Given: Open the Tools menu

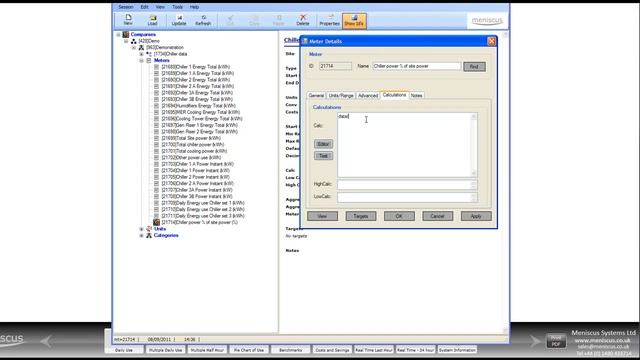Looking at the screenshot, I should tap(177, 7).
